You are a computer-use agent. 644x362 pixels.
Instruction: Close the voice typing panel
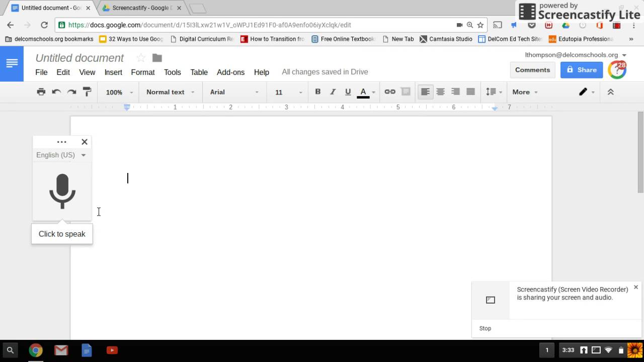click(x=85, y=142)
